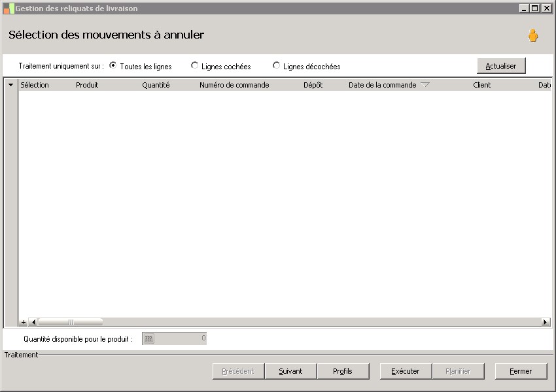Choose the Lignes décochées radio button
556x392 pixels.
(276, 65)
